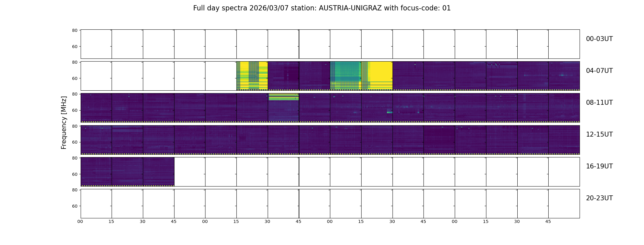The height and width of the screenshot is (245, 644).
Task: Select the "08-11UT" row label
Action: (599, 103)
